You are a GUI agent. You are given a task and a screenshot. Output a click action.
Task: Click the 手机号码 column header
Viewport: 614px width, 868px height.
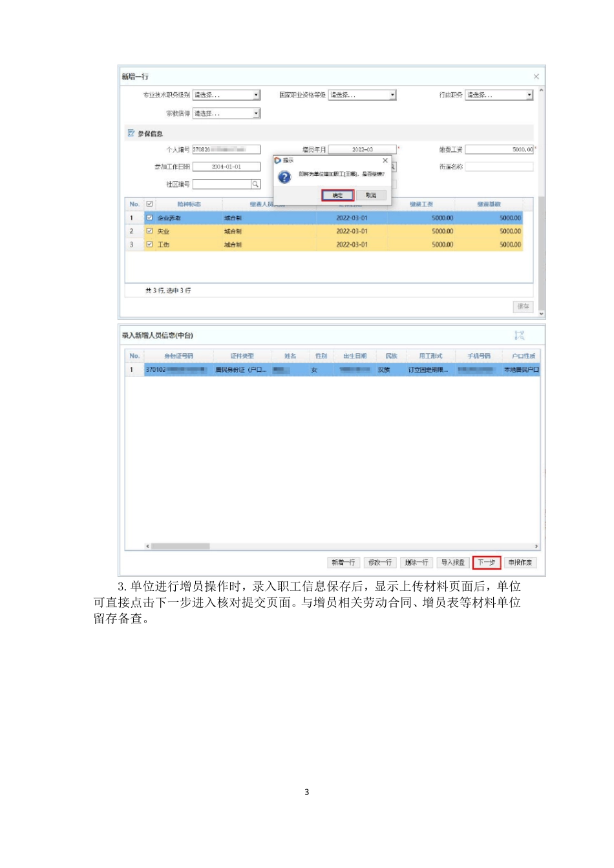pyautogui.click(x=479, y=356)
